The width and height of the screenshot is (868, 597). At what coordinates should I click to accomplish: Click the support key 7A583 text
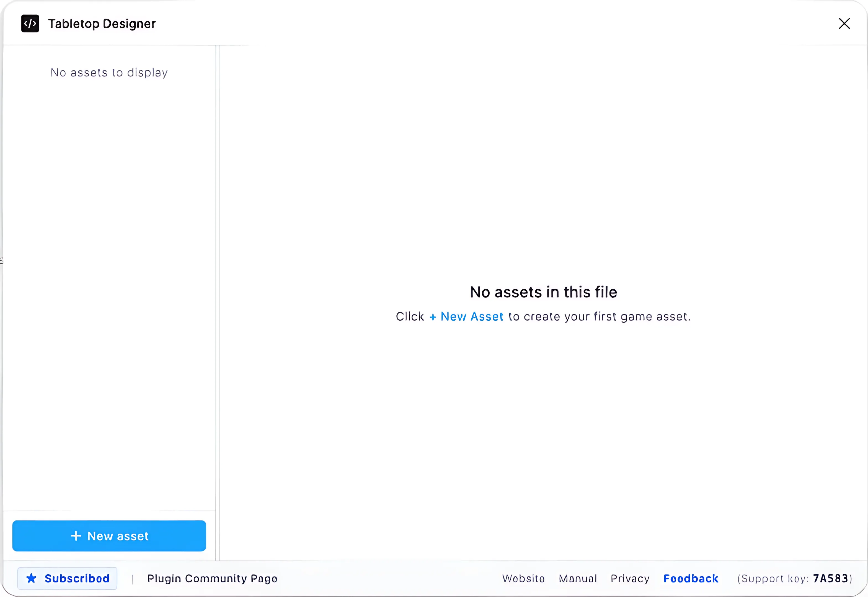click(830, 579)
